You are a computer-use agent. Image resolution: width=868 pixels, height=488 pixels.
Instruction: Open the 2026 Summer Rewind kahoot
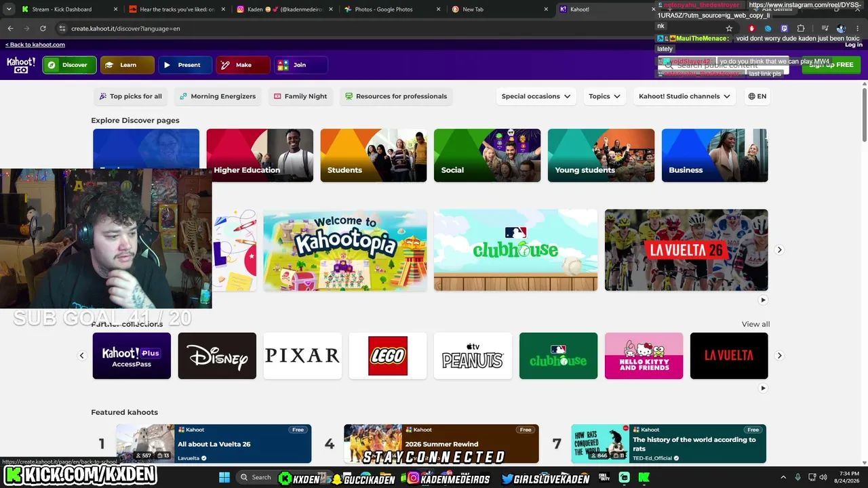(441, 444)
